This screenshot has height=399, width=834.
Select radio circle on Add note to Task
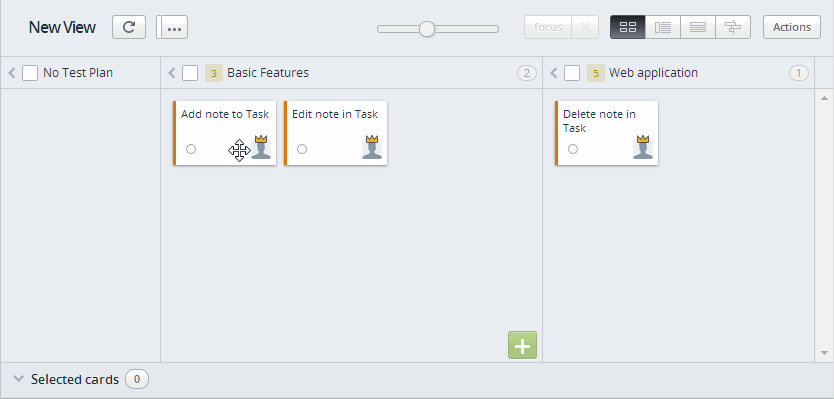tap(191, 149)
